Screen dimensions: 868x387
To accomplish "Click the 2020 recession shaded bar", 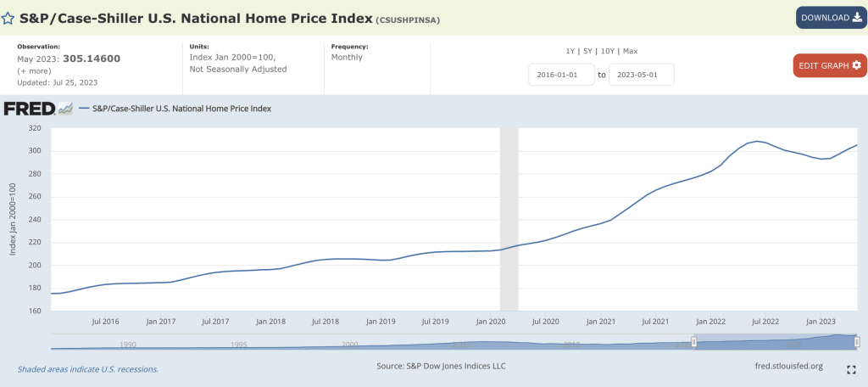I will 509,219.
